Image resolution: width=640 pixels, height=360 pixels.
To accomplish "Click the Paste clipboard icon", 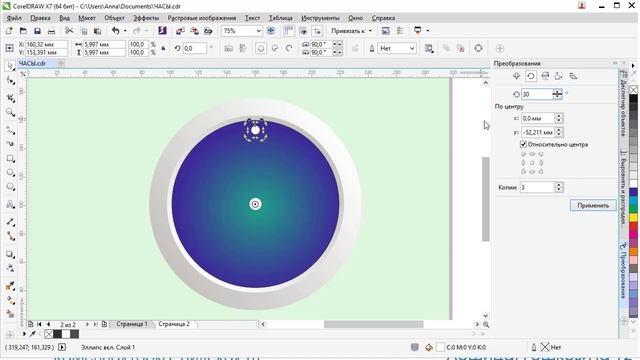I will pos(97,31).
